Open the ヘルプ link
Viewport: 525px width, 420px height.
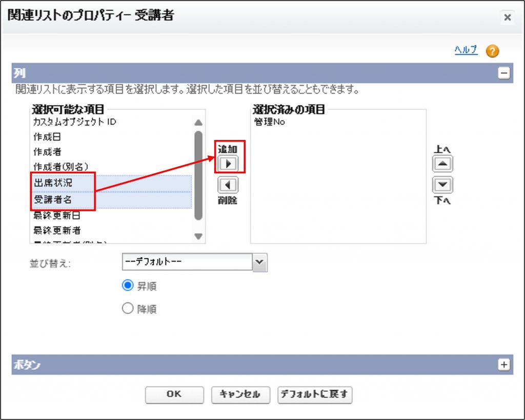pyautogui.click(x=466, y=50)
